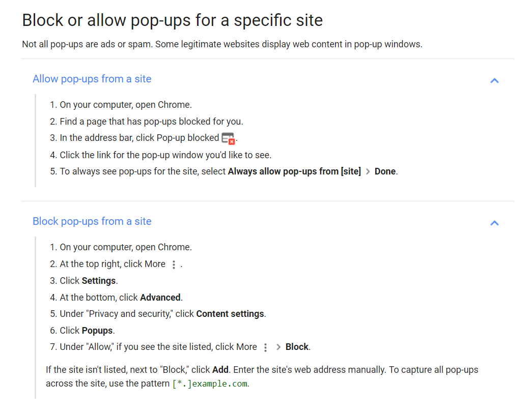Click bold "Always allow pop-ups from [site]" text
The width and height of the screenshot is (532, 412).
294,171
